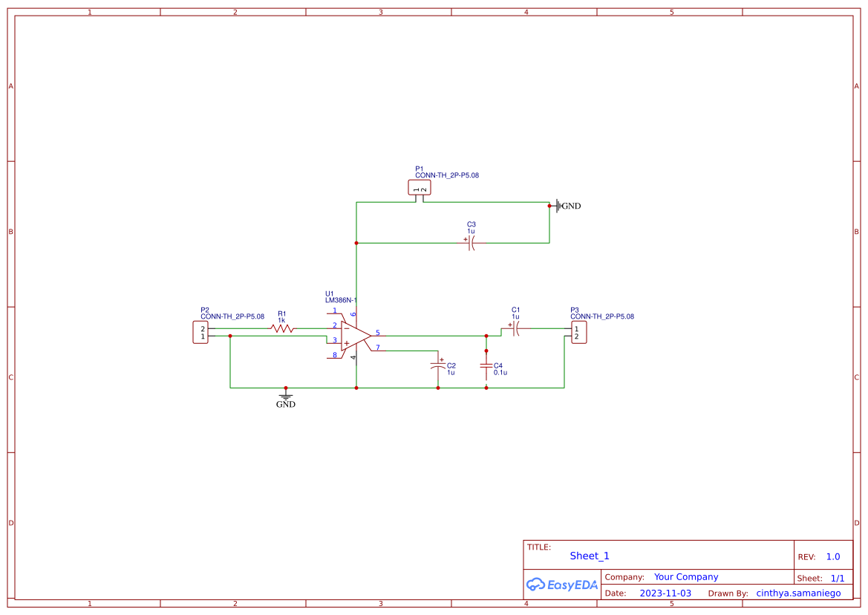Screen dimensions: 868x615
Task: Select the U1 designator label
Action: pyautogui.click(x=330, y=294)
